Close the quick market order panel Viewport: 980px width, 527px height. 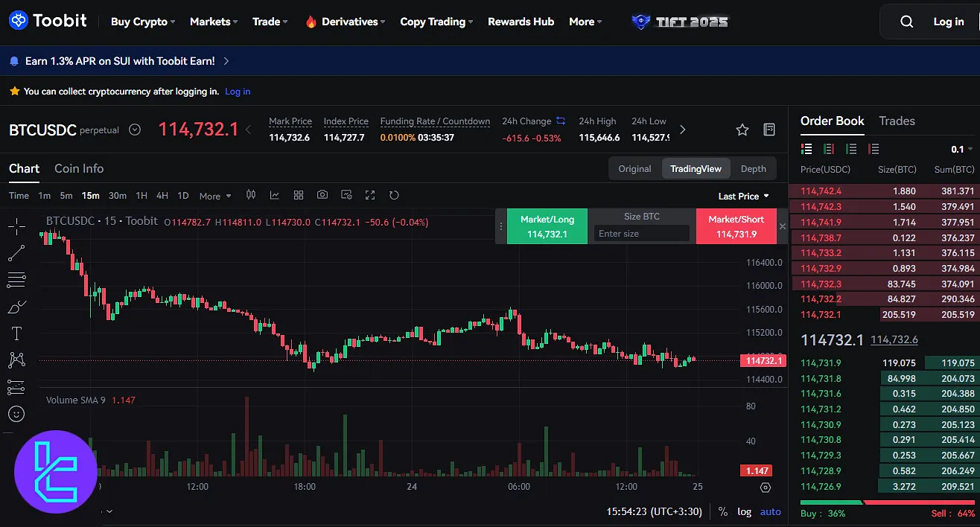coord(782,226)
